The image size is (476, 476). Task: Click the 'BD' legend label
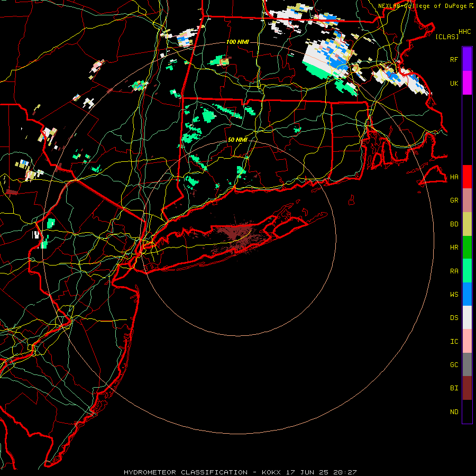click(x=454, y=224)
